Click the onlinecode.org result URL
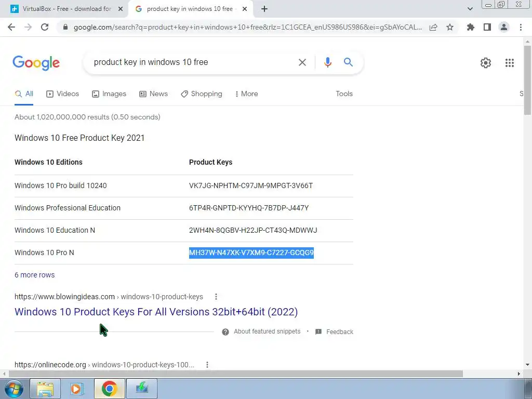The width and height of the screenshot is (532, 399). (104, 365)
